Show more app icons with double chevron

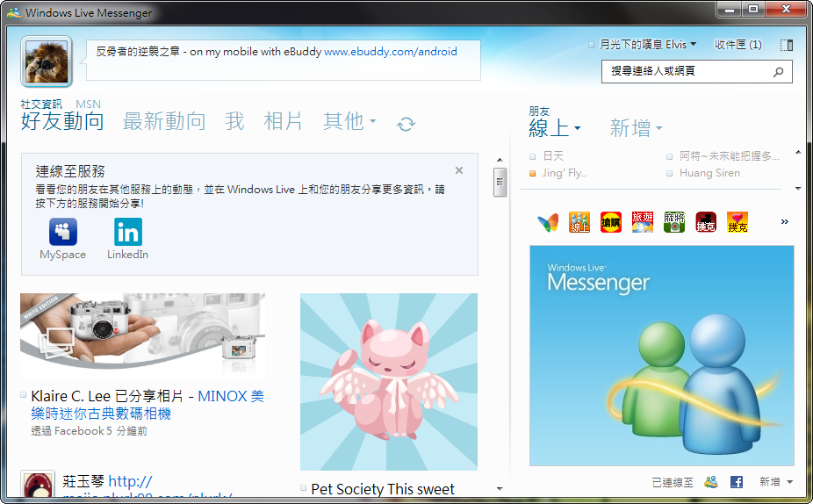tap(785, 222)
